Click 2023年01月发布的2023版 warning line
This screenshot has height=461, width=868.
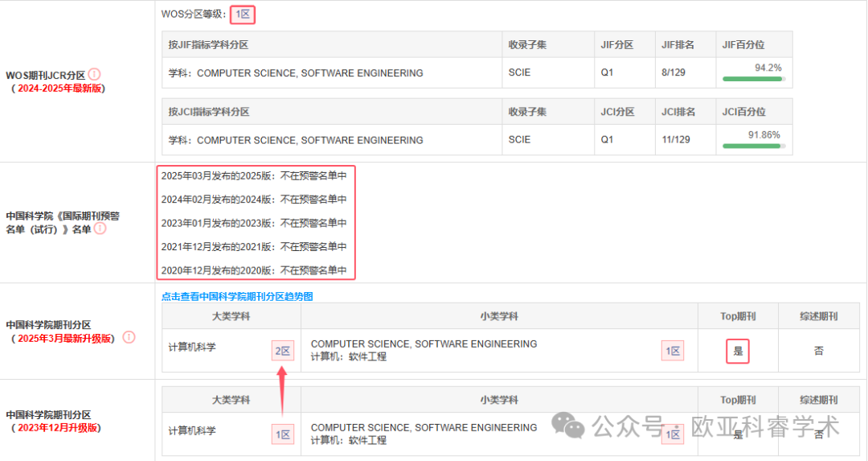(254, 224)
